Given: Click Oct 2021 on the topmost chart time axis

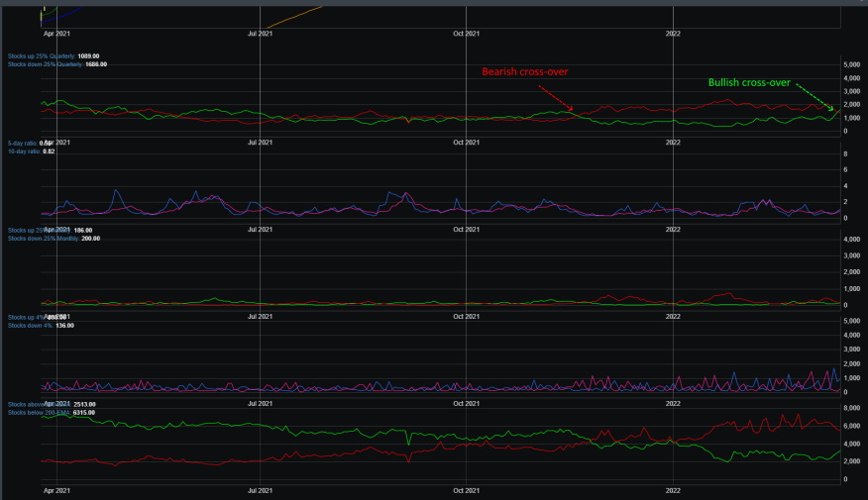Looking at the screenshot, I should 466,34.
